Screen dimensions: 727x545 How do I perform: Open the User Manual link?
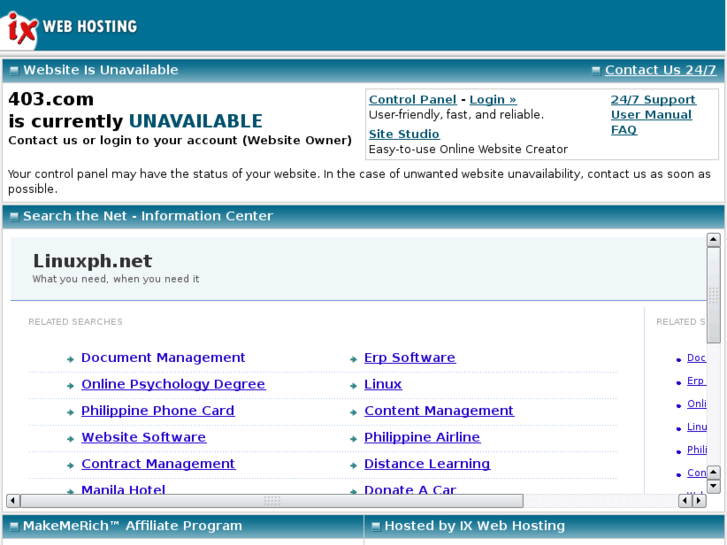point(651,115)
